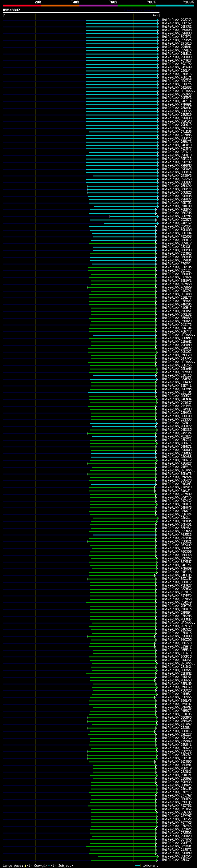The height and width of the screenshot is (868, 197).
Task: Open hit UniRef100_Q6KCR2
Action: (x=177, y=26)
